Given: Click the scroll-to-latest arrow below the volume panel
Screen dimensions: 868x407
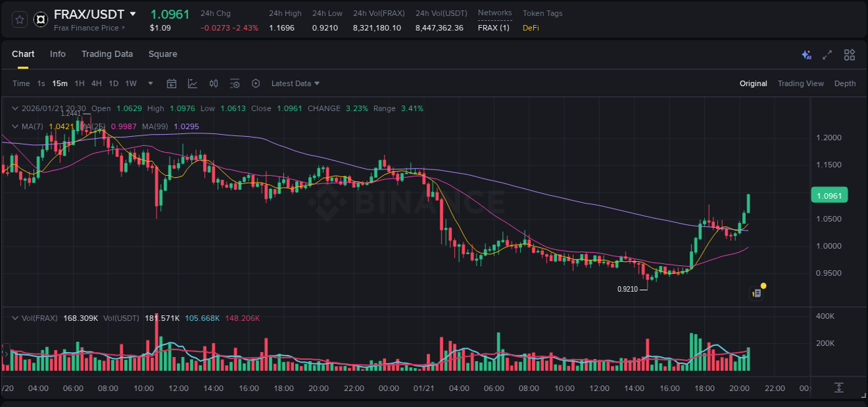Looking at the screenshot, I should (x=837, y=389).
